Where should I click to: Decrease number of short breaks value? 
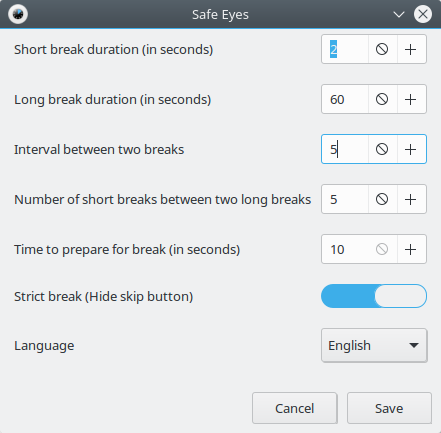pyautogui.click(x=382, y=199)
